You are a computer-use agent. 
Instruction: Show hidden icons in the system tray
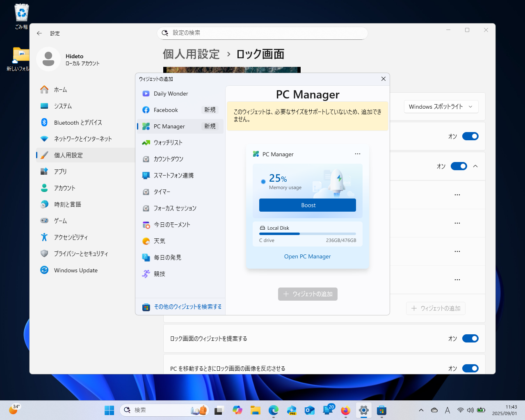click(x=421, y=410)
